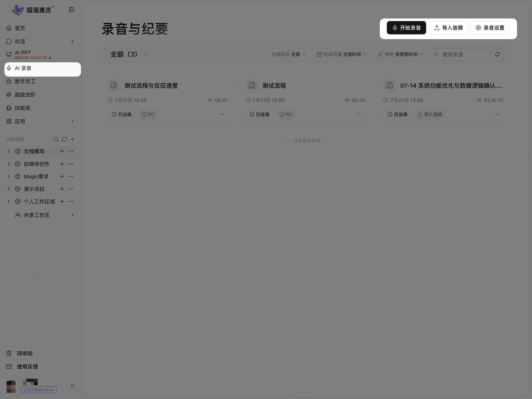Expand 共享工作区 chevron
Viewport: 532px width, 399px height.
(x=72, y=215)
